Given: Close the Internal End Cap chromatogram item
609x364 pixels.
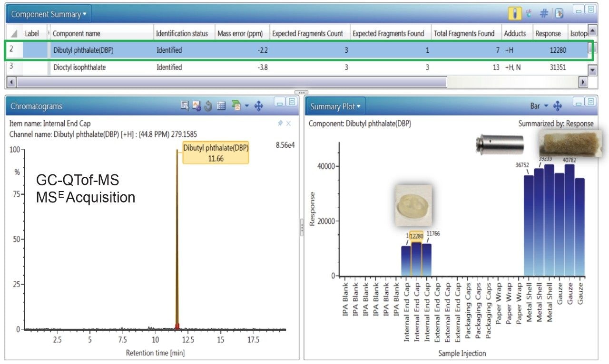Looking at the screenshot, I should click(288, 123).
